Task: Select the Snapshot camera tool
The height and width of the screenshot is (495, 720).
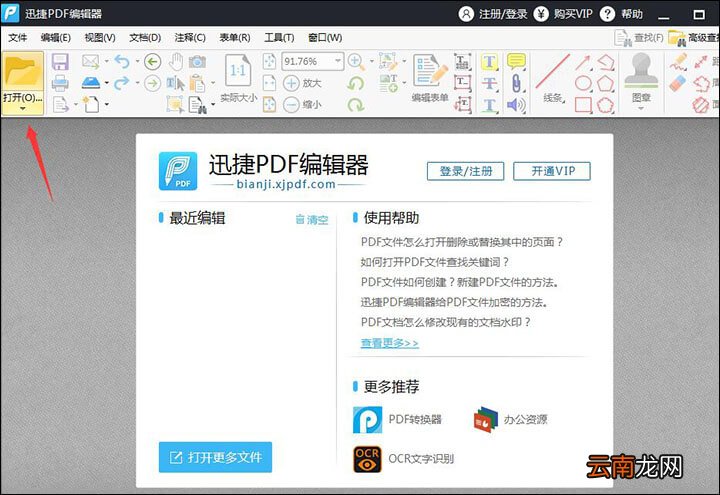Action: 197,61
